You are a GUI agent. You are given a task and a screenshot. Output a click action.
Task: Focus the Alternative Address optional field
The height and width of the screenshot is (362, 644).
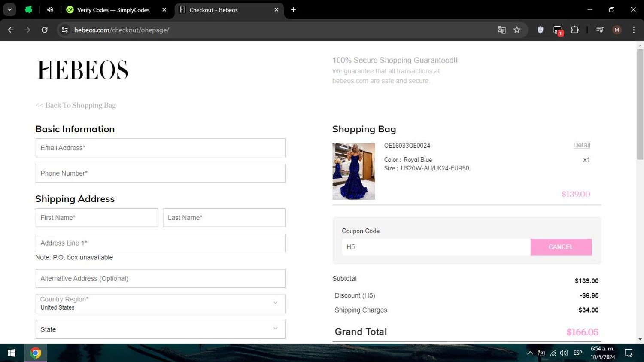pos(160,279)
